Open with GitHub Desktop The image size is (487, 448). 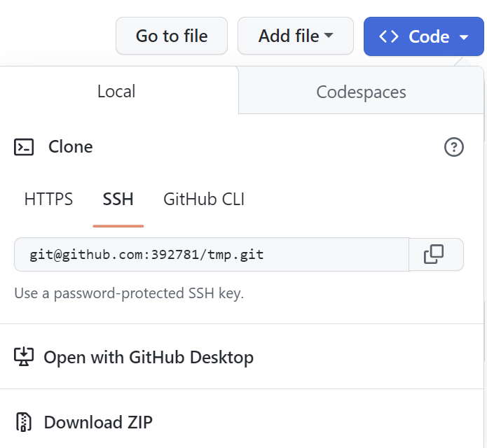pyautogui.click(x=149, y=357)
